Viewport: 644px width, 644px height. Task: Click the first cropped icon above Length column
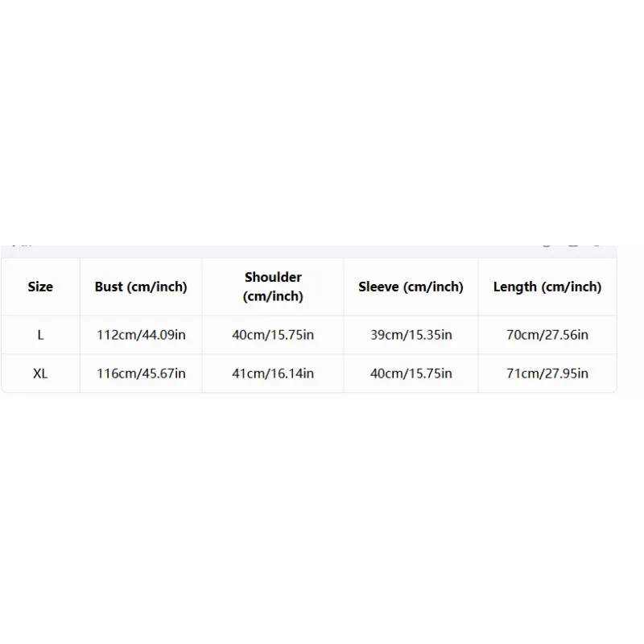click(x=547, y=246)
